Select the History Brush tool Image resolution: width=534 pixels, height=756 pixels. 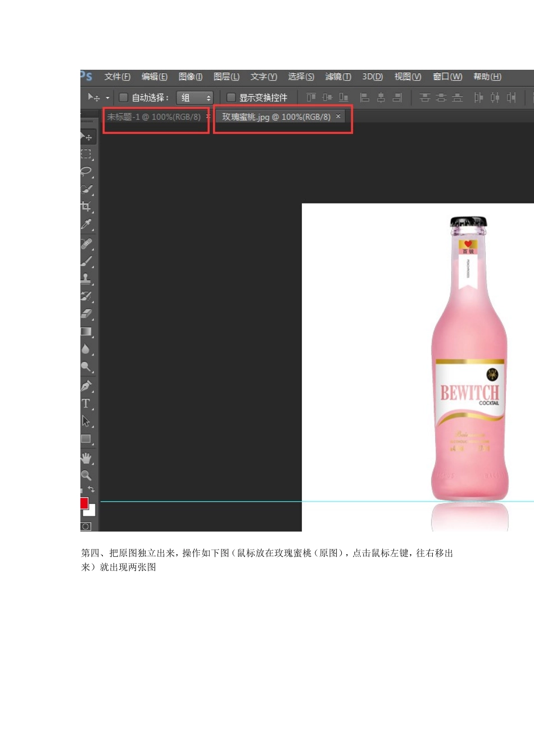86,296
